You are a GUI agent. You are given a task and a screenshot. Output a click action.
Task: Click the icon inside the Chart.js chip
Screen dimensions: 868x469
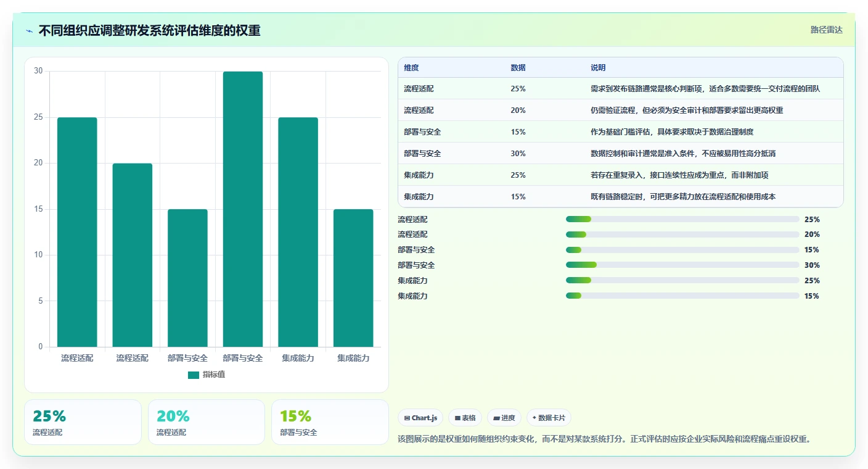[407, 418]
